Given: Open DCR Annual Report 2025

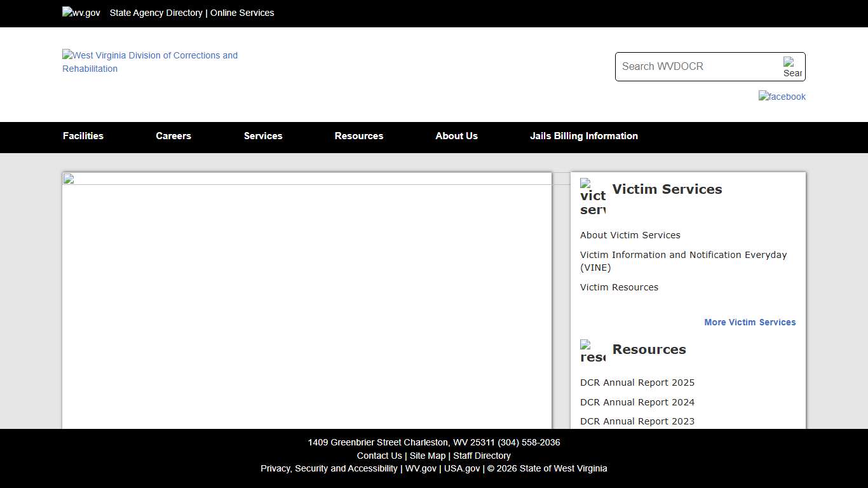Looking at the screenshot, I should pyautogui.click(x=637, y=383).
